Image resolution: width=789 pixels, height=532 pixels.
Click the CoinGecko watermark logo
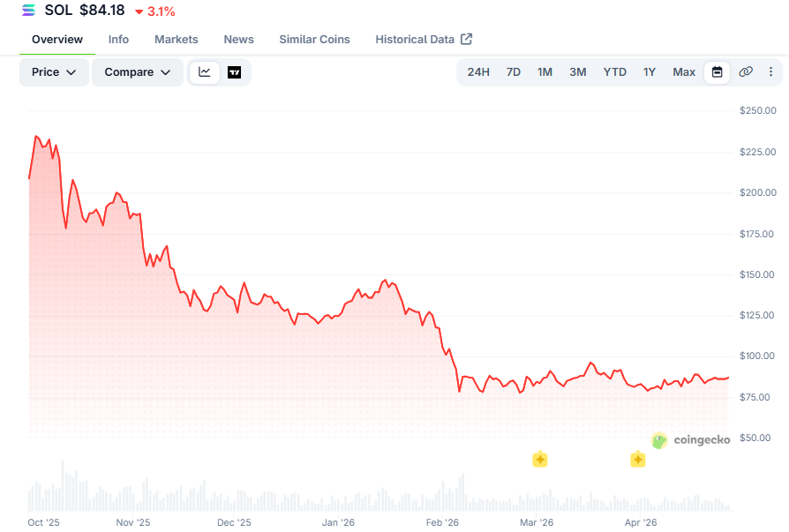click(690, 439)
